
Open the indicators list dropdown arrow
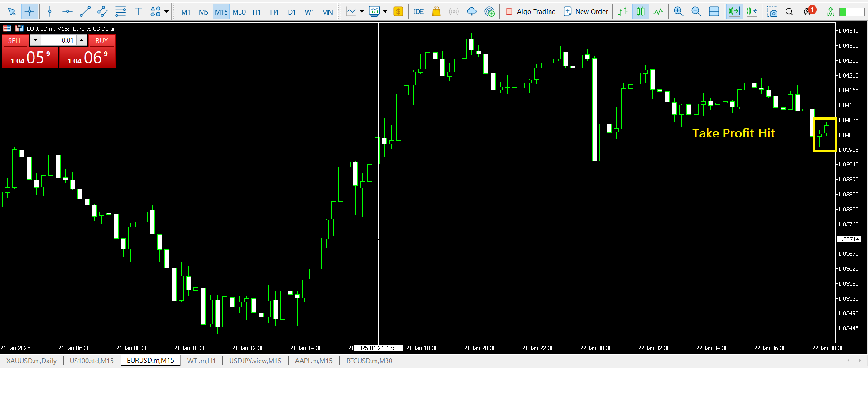pos(362,12)
